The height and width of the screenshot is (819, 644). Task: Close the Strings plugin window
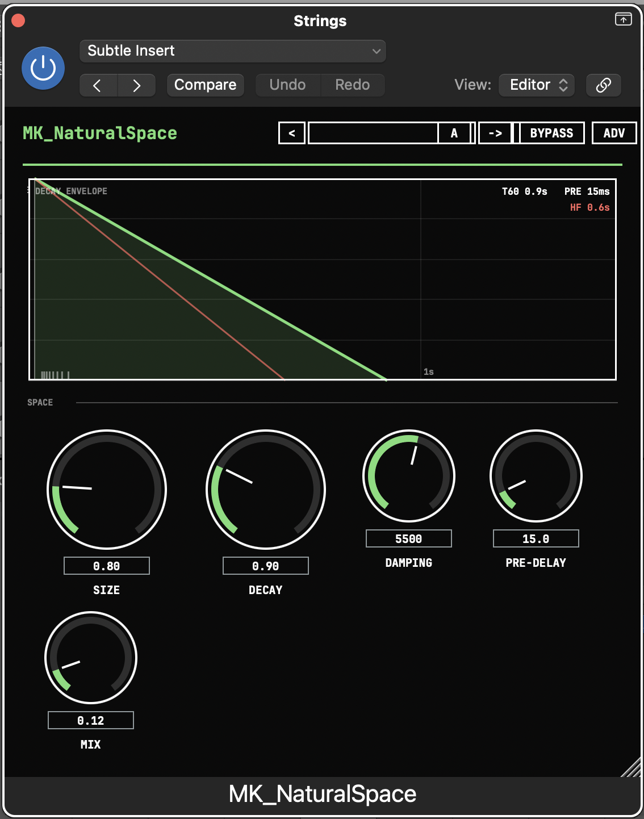pyautogui.click(x=18, y=20)
